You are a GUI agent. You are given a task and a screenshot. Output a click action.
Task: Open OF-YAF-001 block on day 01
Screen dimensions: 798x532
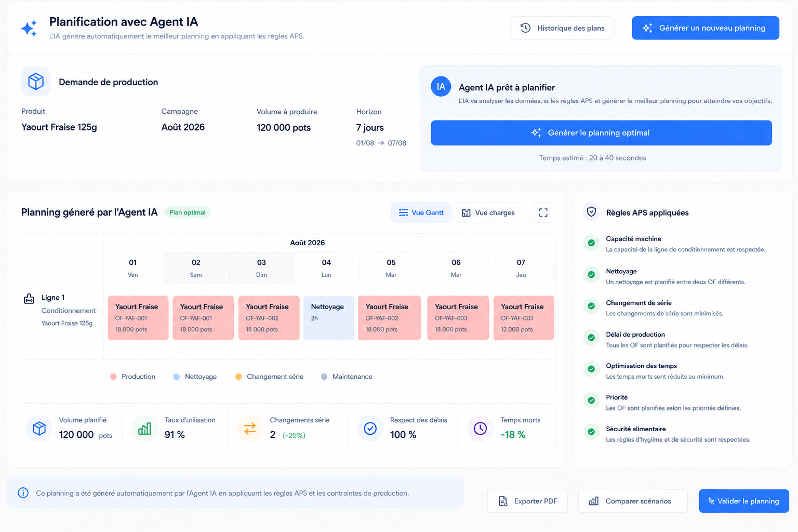click(138, 318)
